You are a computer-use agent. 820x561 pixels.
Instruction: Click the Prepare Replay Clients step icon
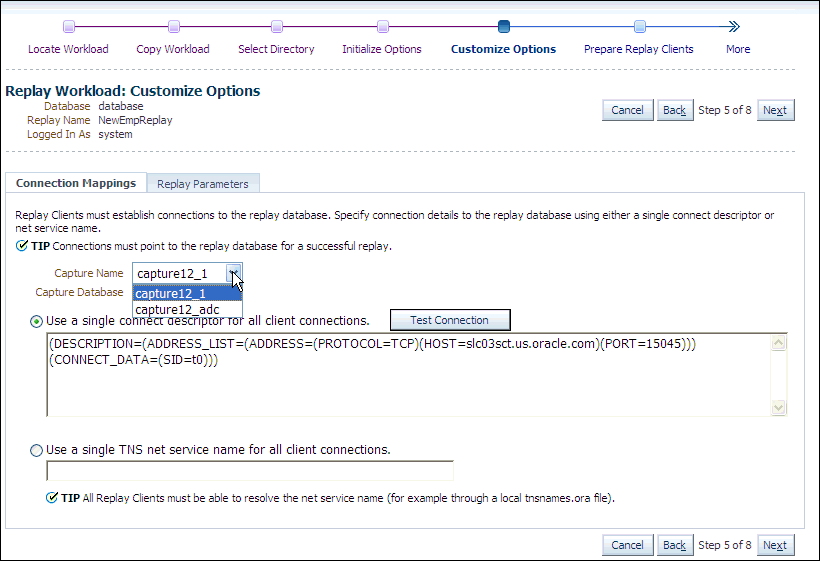tap(639, 27)
